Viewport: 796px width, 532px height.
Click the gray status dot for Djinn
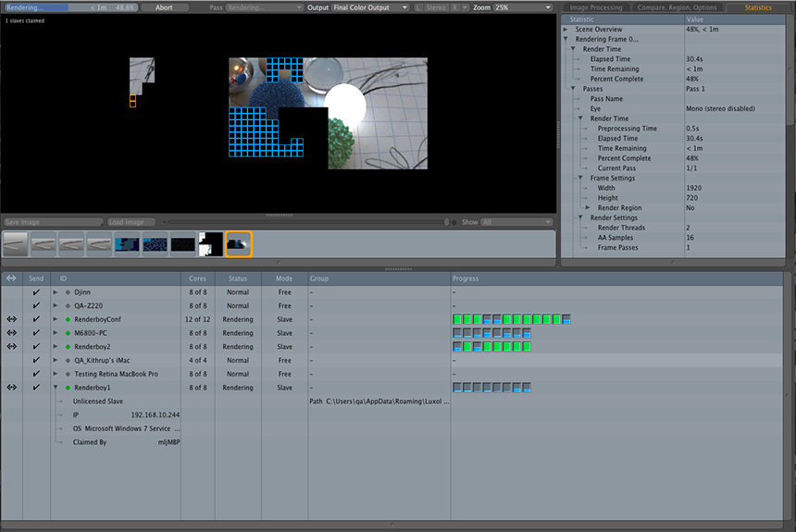(68, 292)
